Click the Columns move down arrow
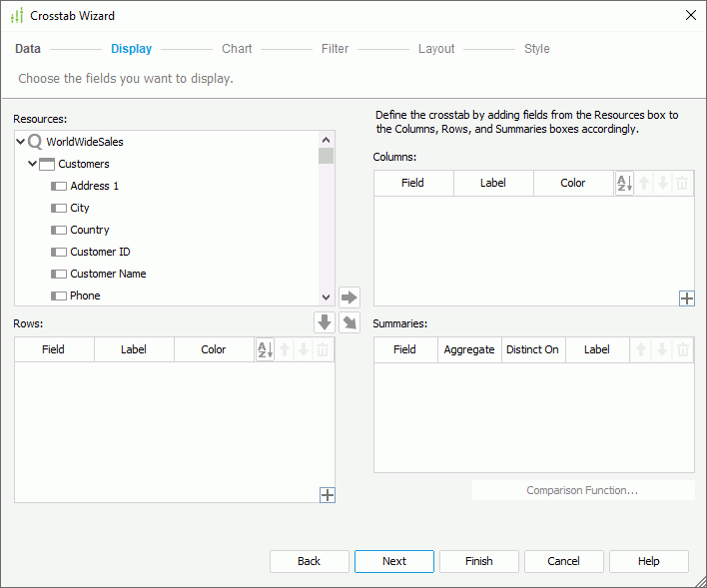Viewport: 707px width, 588px height. point(663,183)
